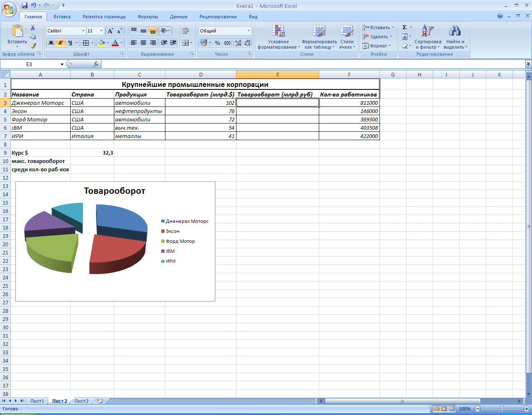Switch to the Формулы ribbon tab

point(148,17)
